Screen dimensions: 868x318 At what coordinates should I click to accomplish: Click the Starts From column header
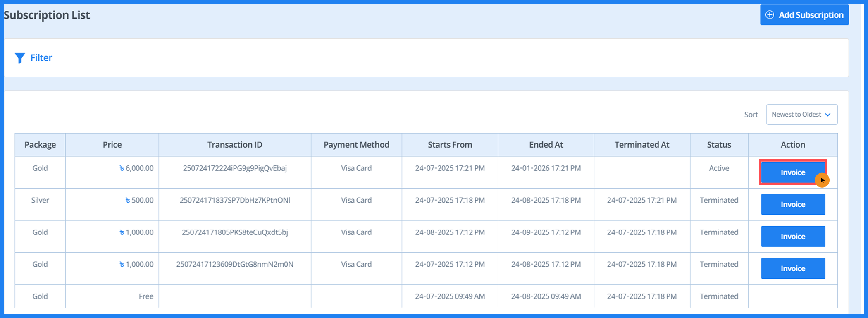[x=450, y=145]
